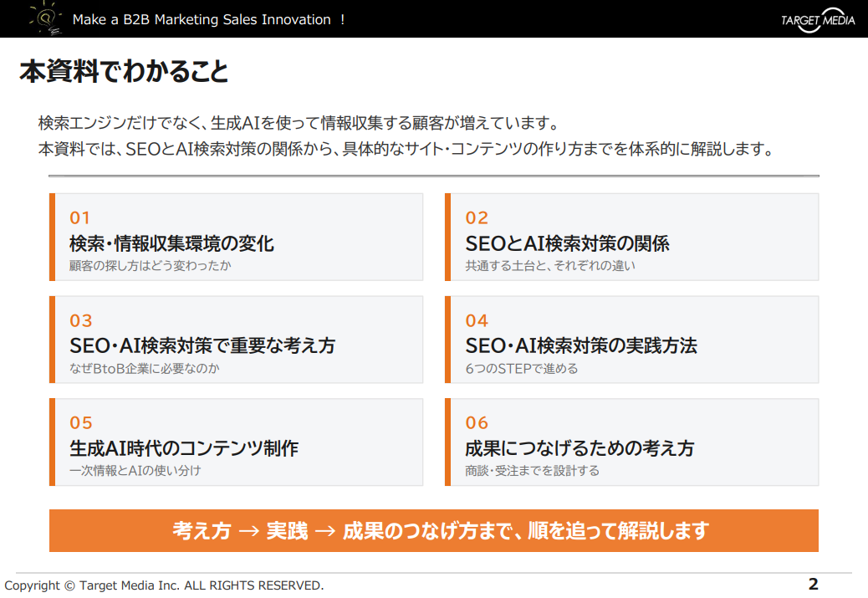Click the heading 生成AI時代のコンテンツ制作
Image resolution: width=868 pixels, height=598 pixels.
pyautogui.click(x=184, y=448)
